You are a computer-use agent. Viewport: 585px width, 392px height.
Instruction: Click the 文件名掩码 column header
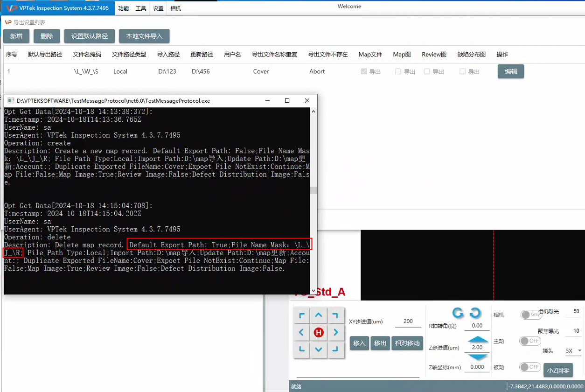click(87, 54)
